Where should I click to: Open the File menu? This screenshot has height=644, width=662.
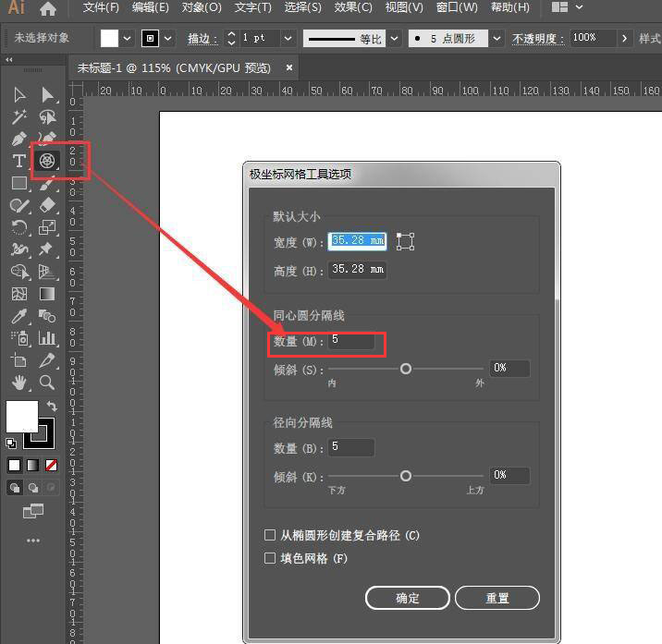pos(101,7)
